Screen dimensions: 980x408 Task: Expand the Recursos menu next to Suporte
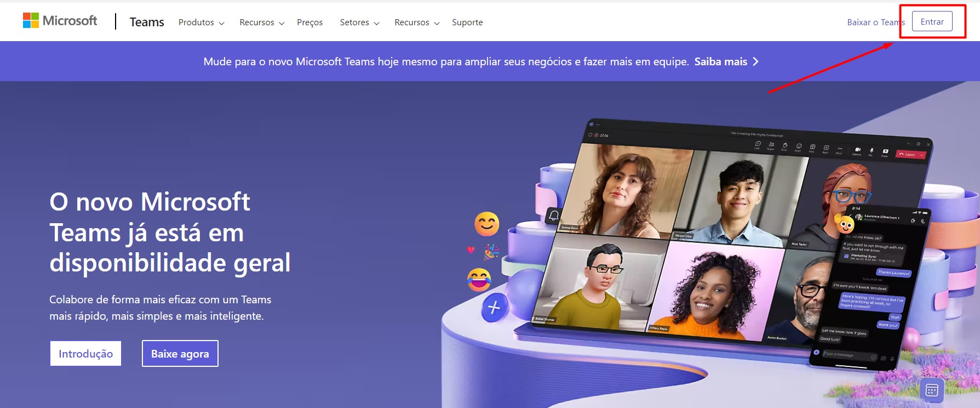pyautogui.click(x=417, y=22)
